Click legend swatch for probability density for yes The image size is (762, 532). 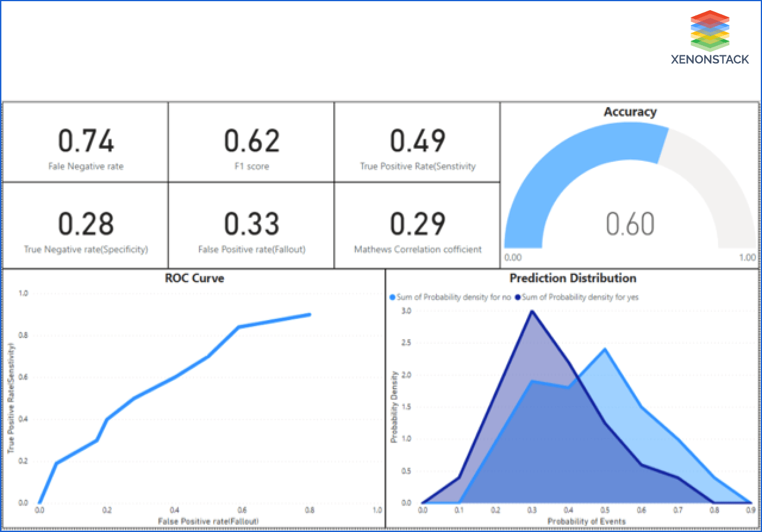(x=517, y=297)
